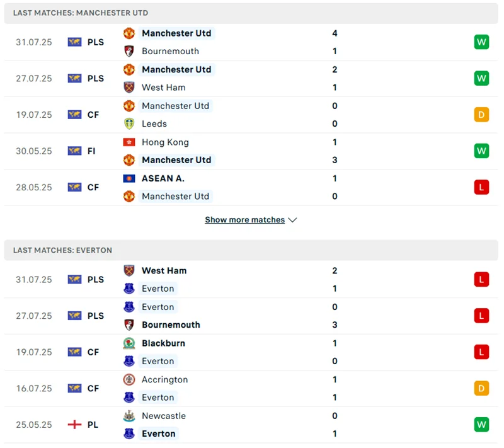Click the ASEAN A. team flag icon
Screen dimensions: 504x448
(x=129, y=178)
